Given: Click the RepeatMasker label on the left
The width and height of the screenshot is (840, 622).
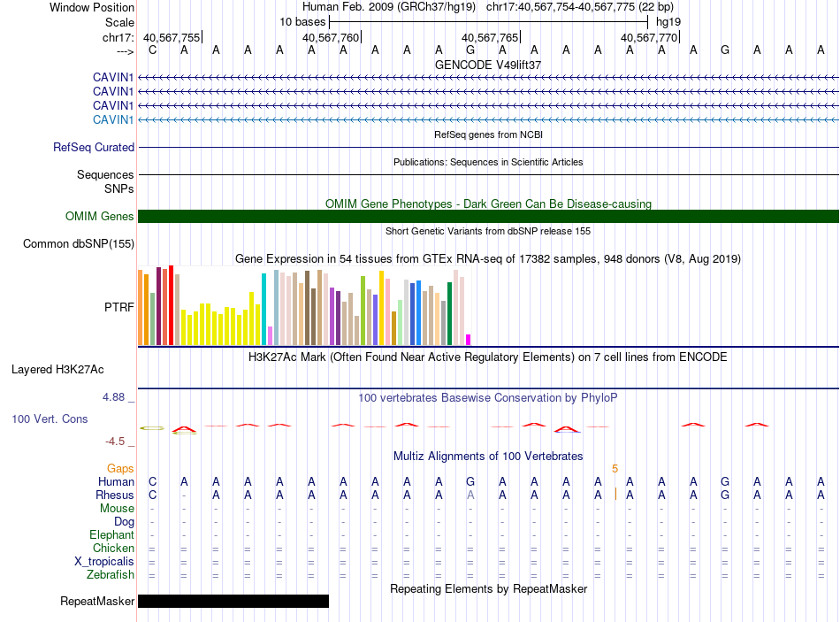Looking at the screenshot, I should 97,602.
